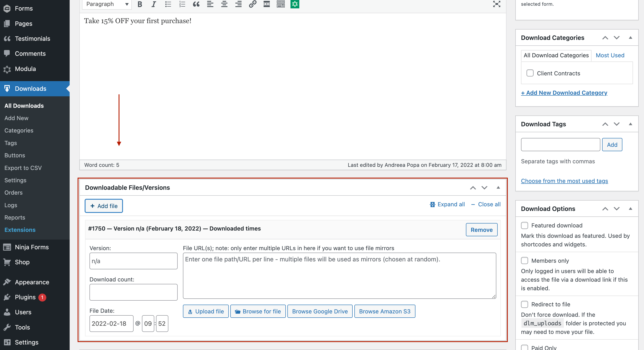The image size is (644, 350).
Task: Select Downloads from the sidebar menu
Action: point(31,88)
